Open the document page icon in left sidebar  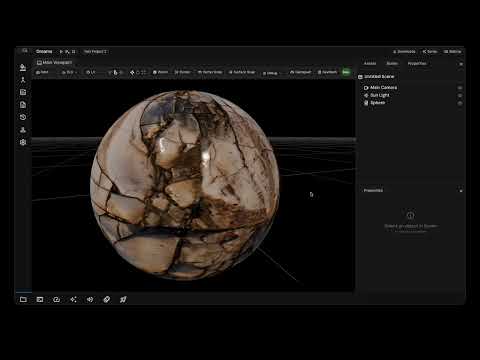(x=23, y=105)
